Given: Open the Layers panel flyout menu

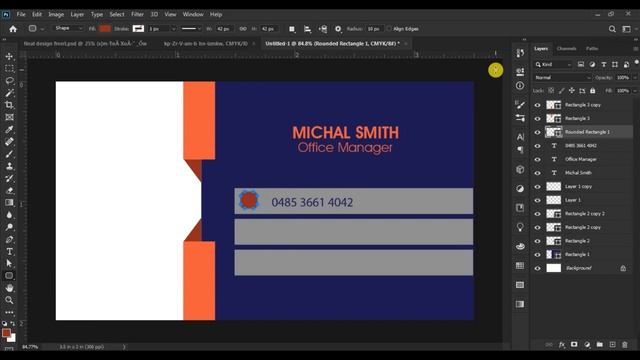Looking at the screenshot, I should click(x=636, y=49).
